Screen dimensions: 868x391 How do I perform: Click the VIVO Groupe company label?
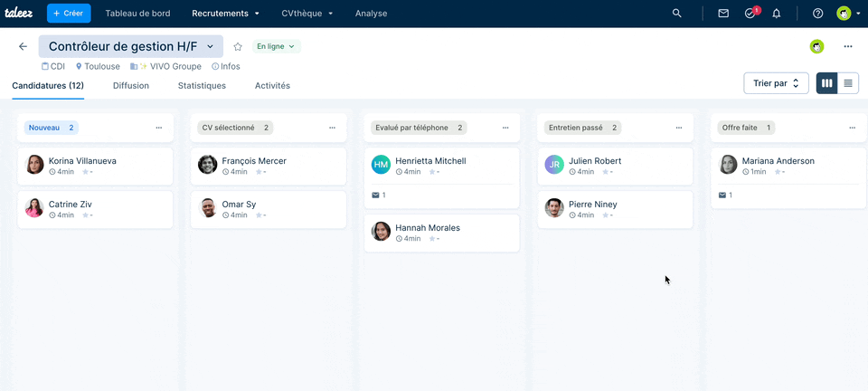click(x=165, y=66)
